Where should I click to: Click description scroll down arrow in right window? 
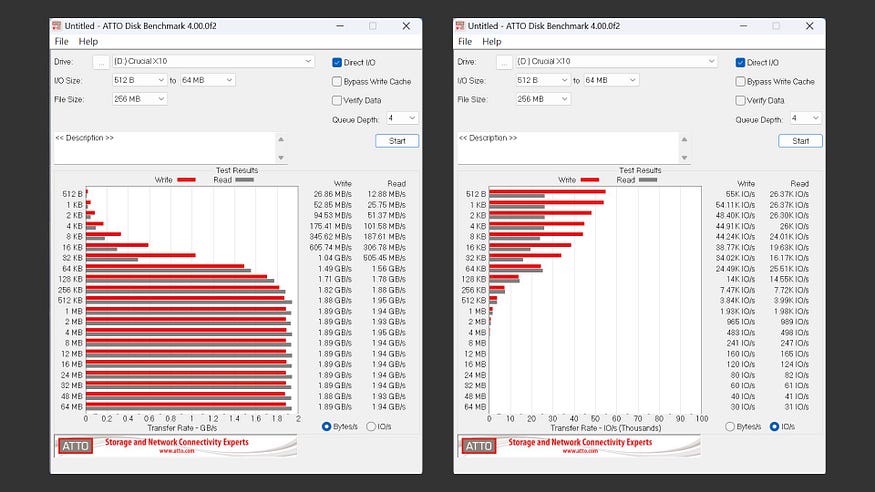pos(685,158)
